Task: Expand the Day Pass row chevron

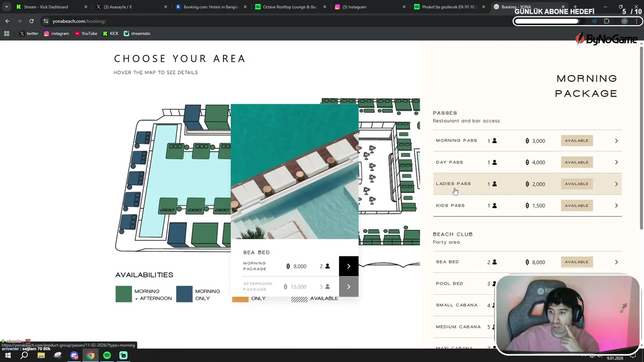Action: [x=616, y=162]
